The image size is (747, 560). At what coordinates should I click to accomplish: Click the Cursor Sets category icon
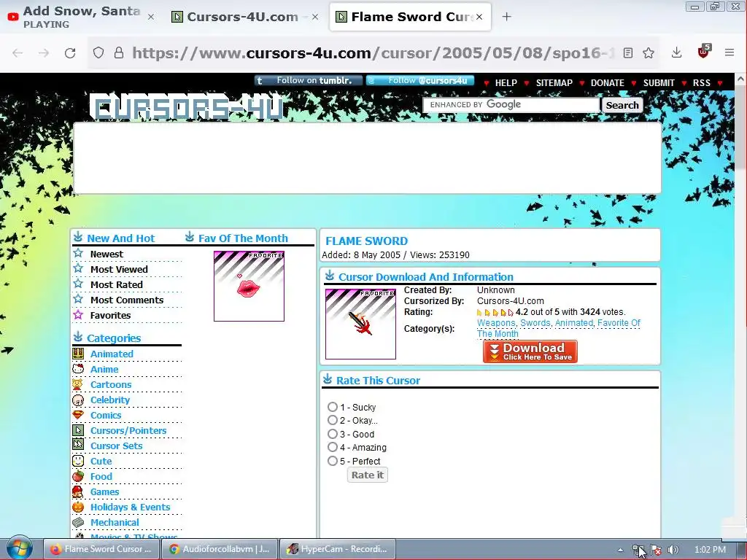(78, 446)
